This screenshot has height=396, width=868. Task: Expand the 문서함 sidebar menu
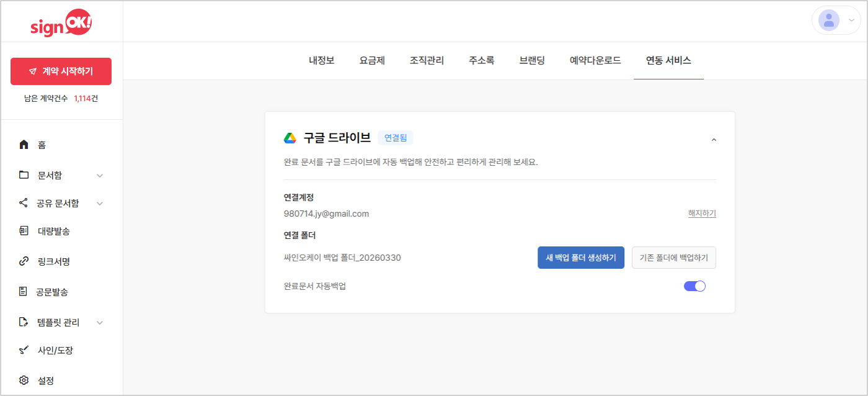click(x=100, y=176)
